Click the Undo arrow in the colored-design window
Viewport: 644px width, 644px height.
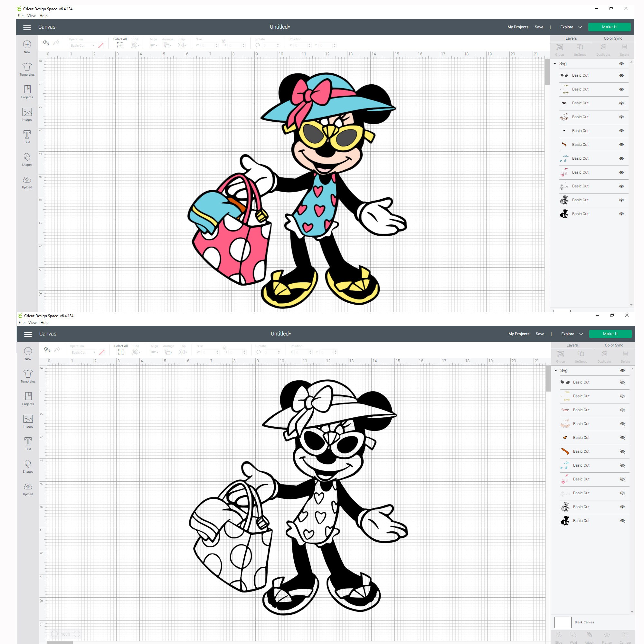pyautogui.click(x=46, y=42)
